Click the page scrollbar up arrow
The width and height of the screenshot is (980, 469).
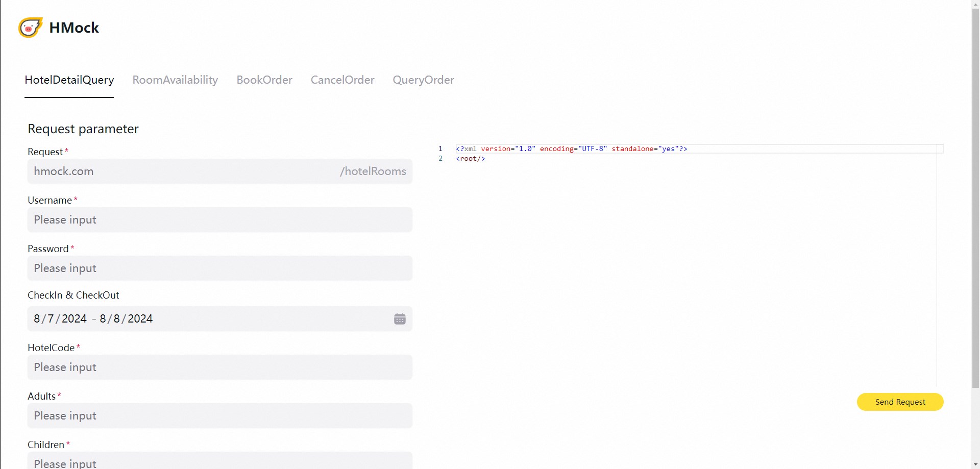(975, 4)
